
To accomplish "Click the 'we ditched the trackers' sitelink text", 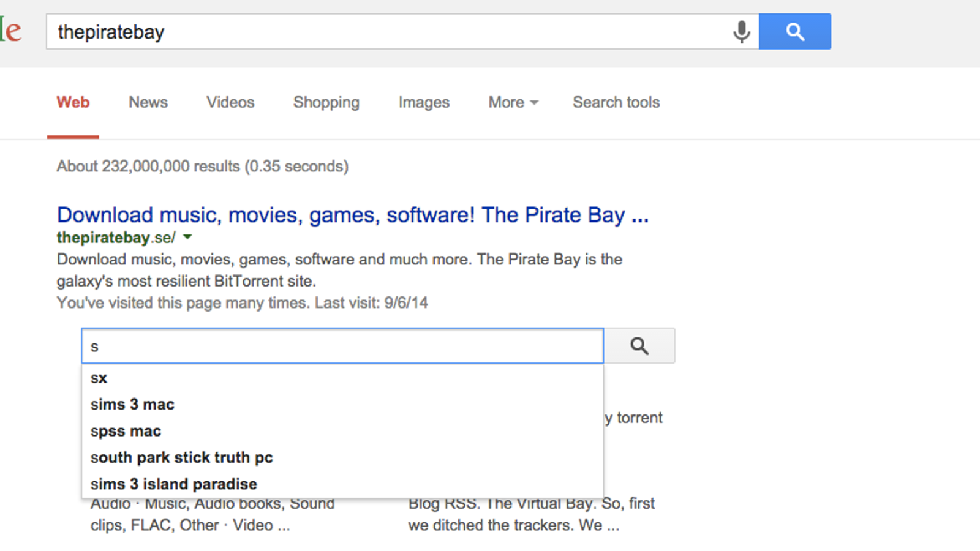I will 514,525.
